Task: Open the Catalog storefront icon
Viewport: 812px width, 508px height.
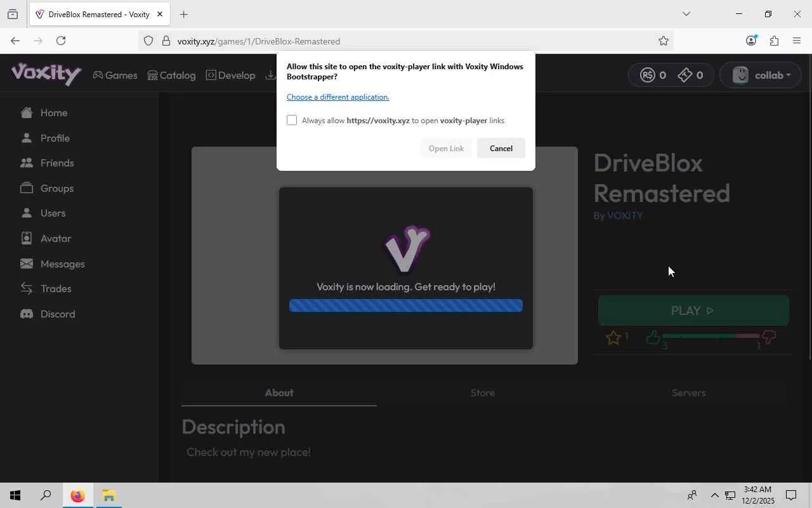Action: 152,75
